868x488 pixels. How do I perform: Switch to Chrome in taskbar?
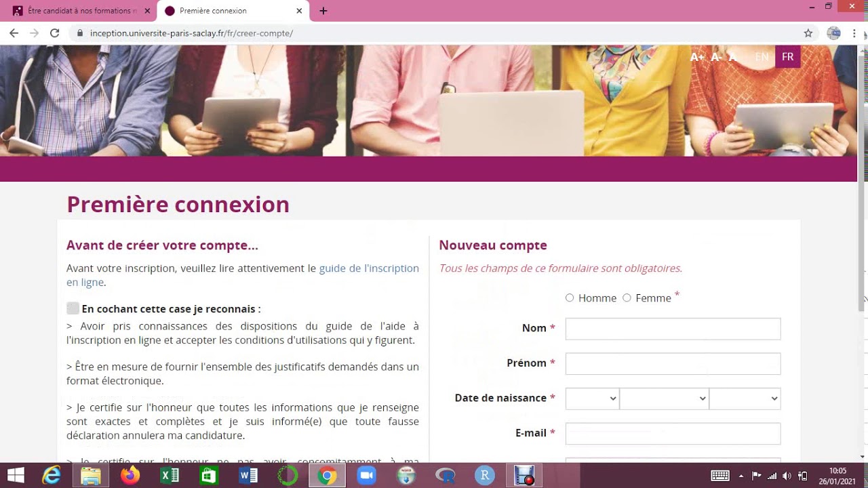pyautogui.click(x=327, y=475)
